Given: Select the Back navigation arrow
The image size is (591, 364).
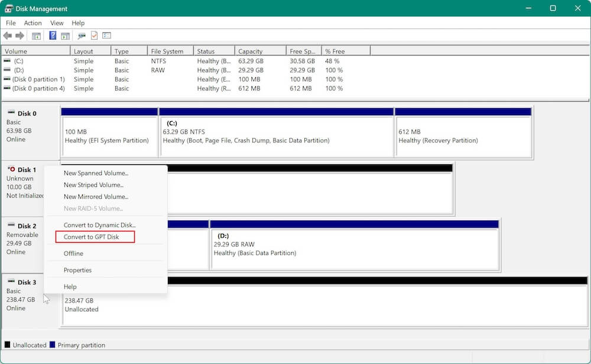Looking at the screenshot, I should click(8, 35).
